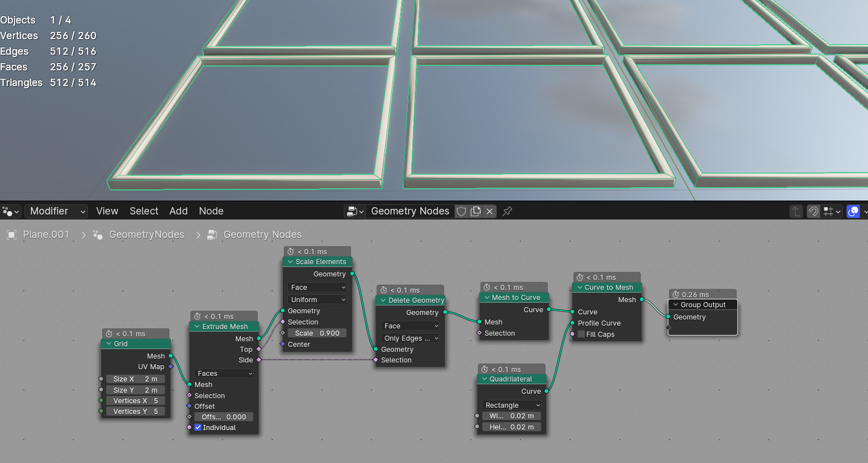Open the Select menu

[144, 211]
